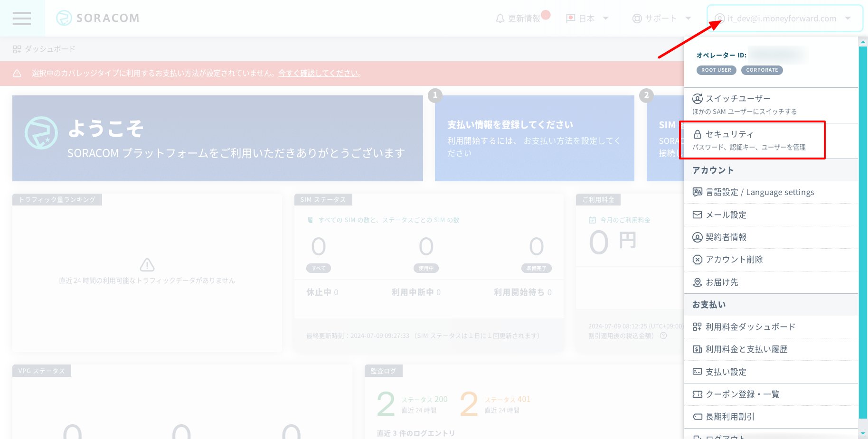Image resolution: width=868 pixels, height=439 pixels.
Task: Click the warning triangle in pink banner
Action: [17, 73]
